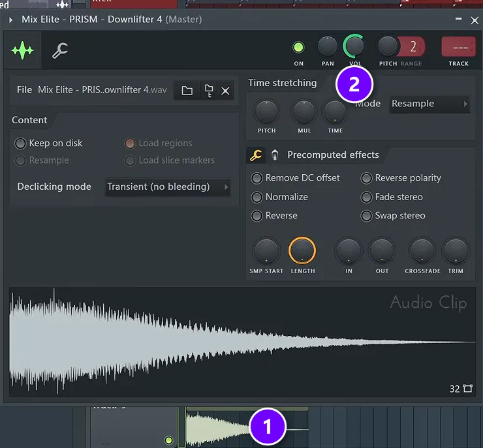
Task: Click the window title Mix Elite - PRISM - Downlifter 4
Action: pyautogui.click(x=92, y=20)
